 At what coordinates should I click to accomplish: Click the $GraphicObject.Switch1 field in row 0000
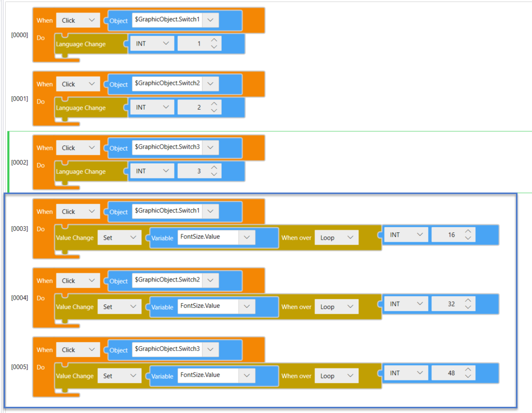pos(167,20)
